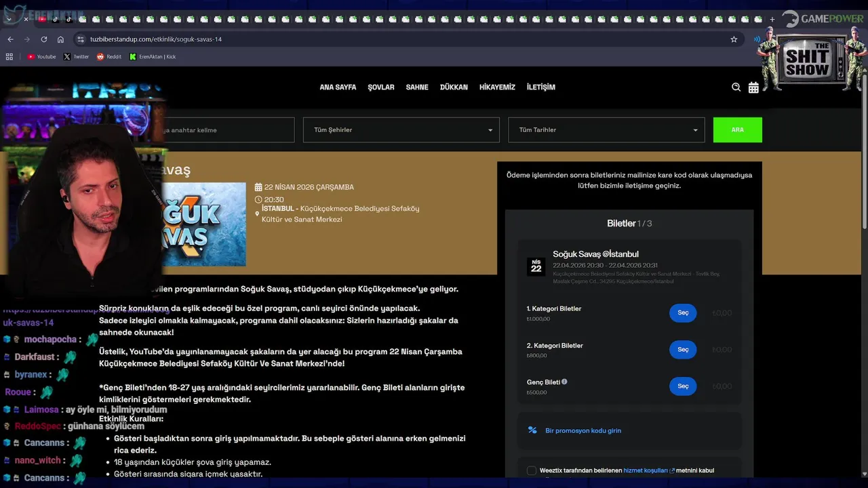Expand the Tüm Tarihler date dropdown
The image size is (868, 488).
pos(606,130)
